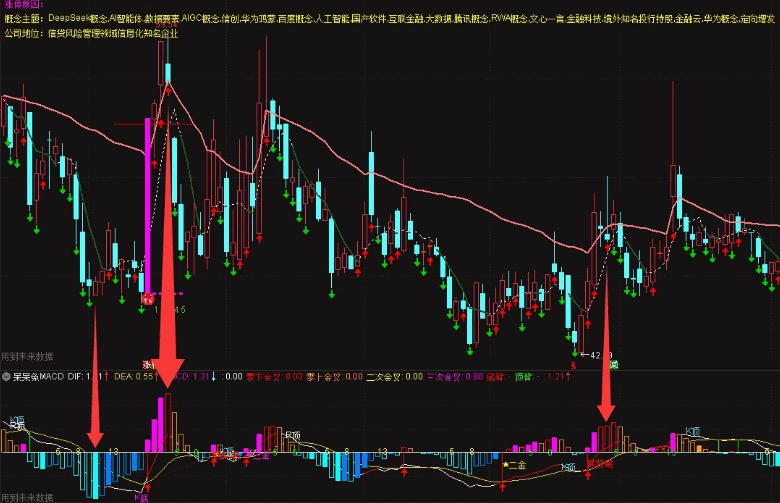The width and height of the screenshot is (780, 503).
Task: Open the 人工智能 concept theme
Action: (332, 19)
